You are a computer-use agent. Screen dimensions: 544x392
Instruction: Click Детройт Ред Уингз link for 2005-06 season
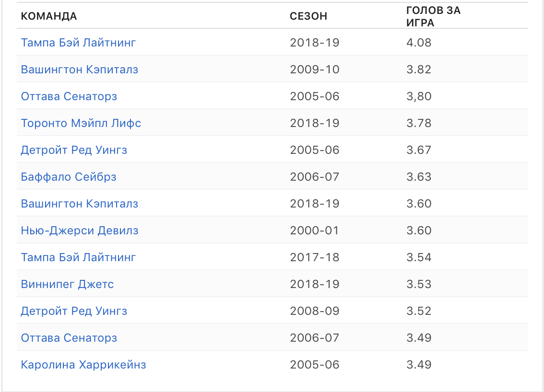click(74, 150)
